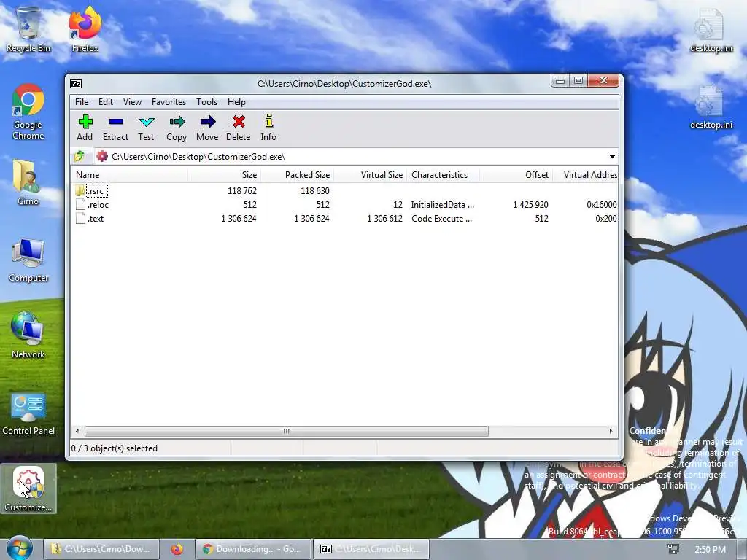This screenshot has width=747, height=560.
Task: Click the 0x200 virtual address cell
Action: 606,219
